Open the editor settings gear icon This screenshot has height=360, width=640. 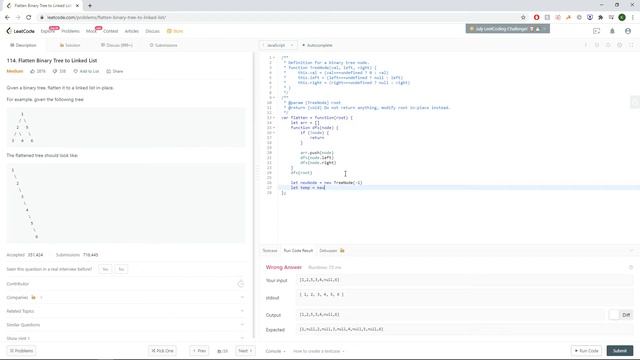(x=620, y=45)
